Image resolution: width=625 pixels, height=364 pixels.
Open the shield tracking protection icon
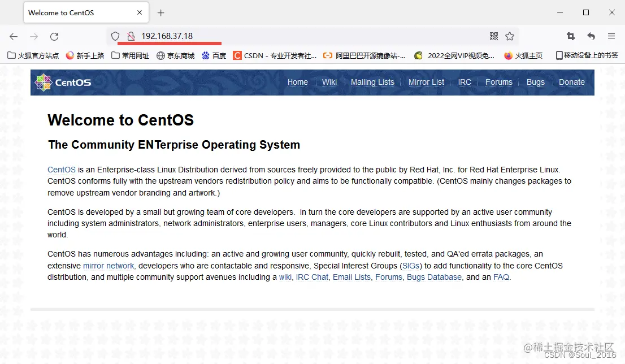pyautogui.click(x=115, y=36)
